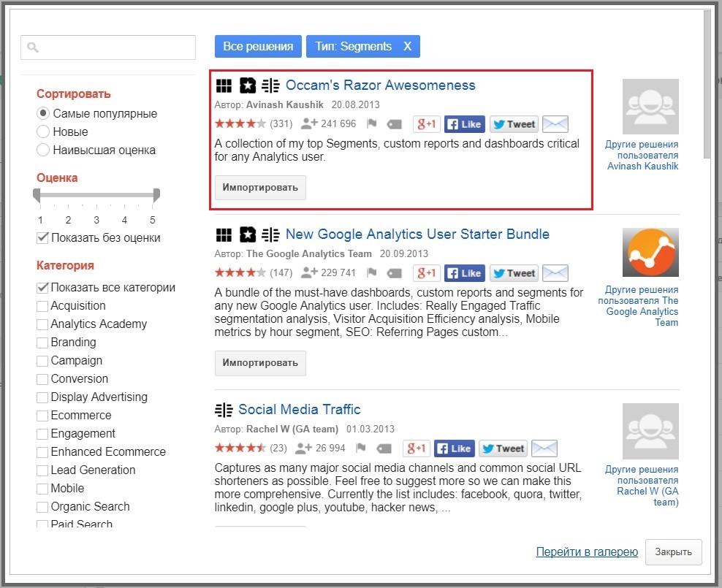
Task: Click the Google Analytics Team orange logo thumbnail
Action: pos(650,253)
